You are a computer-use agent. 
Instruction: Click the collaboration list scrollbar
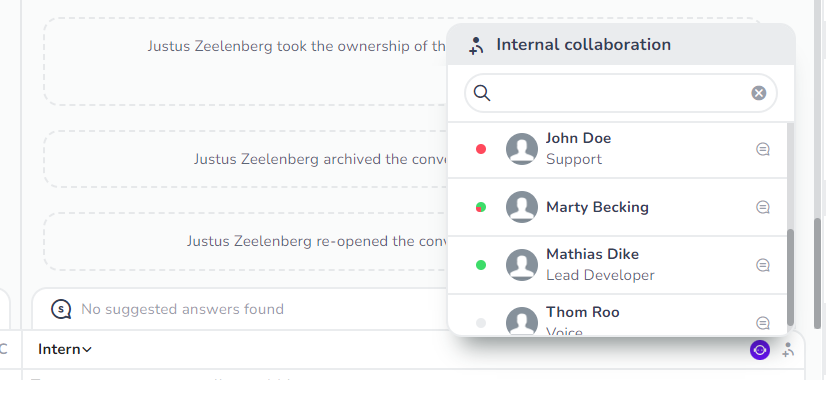click(x=790, y=277)
